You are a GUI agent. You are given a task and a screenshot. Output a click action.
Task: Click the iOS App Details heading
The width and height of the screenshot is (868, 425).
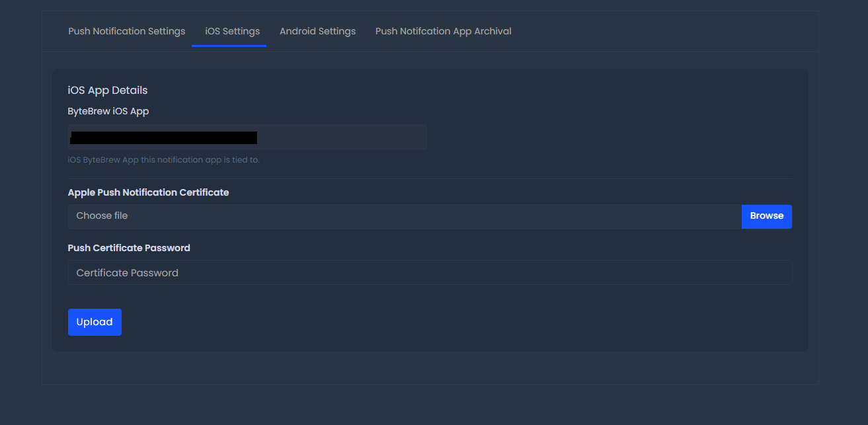pos(108,90)
